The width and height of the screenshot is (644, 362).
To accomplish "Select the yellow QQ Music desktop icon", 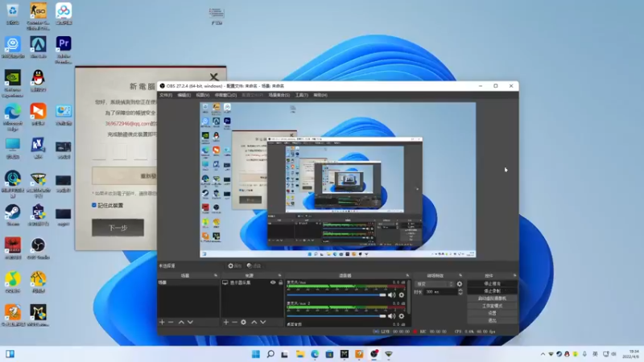I will click(x=13, y=282).
